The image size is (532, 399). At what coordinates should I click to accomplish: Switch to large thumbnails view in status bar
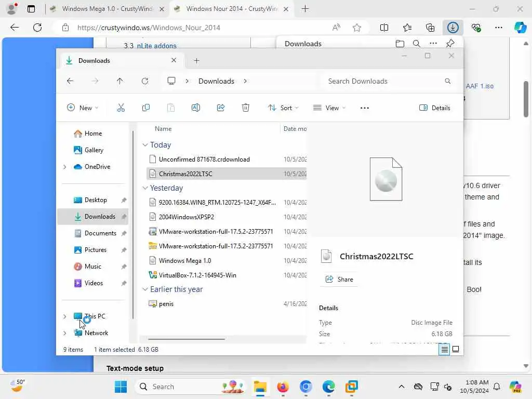click(456, 349)
